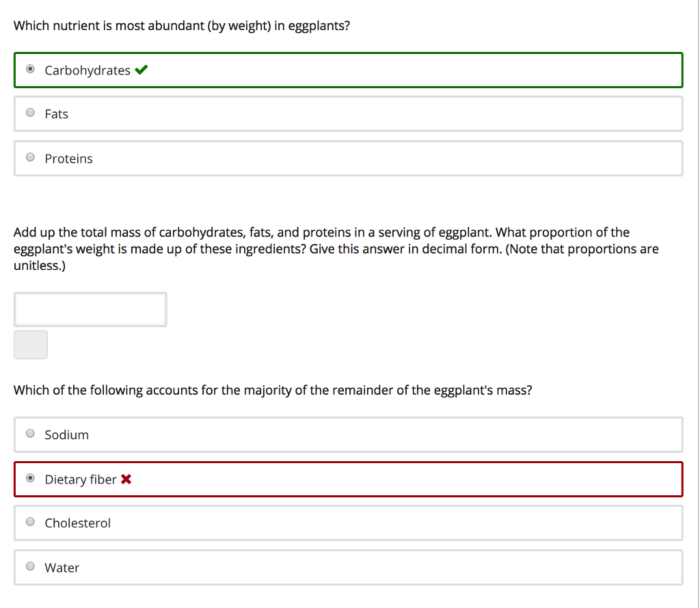The image size is (700, 608).
Task: Click the proportion answer input field
Action: (90, 309)
